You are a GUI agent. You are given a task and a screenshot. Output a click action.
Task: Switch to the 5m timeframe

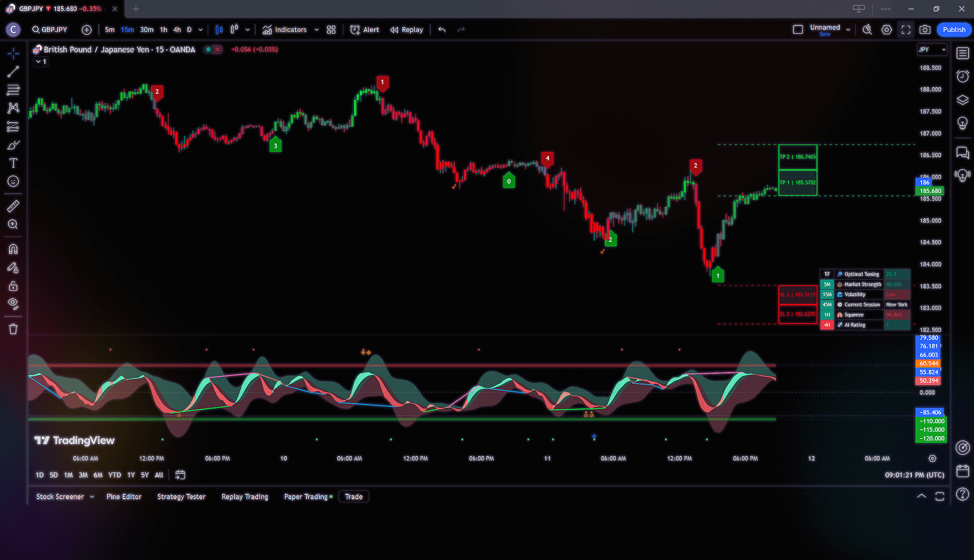[x=110, y=29]
